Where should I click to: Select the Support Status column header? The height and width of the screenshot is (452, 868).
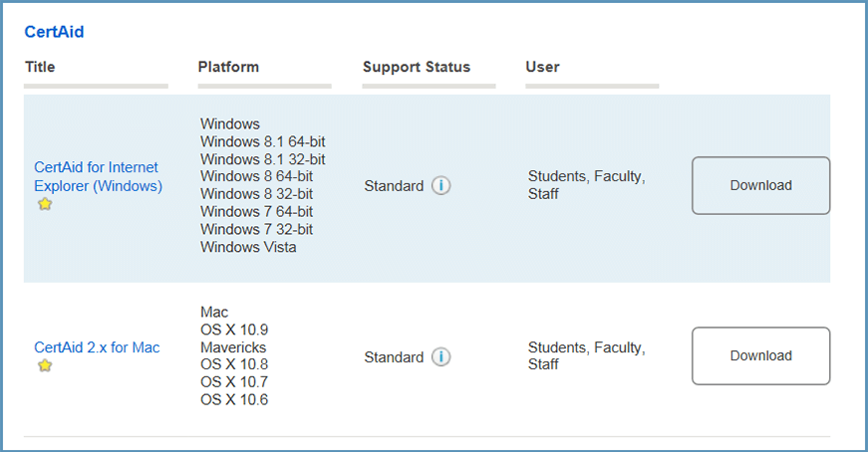416,67
